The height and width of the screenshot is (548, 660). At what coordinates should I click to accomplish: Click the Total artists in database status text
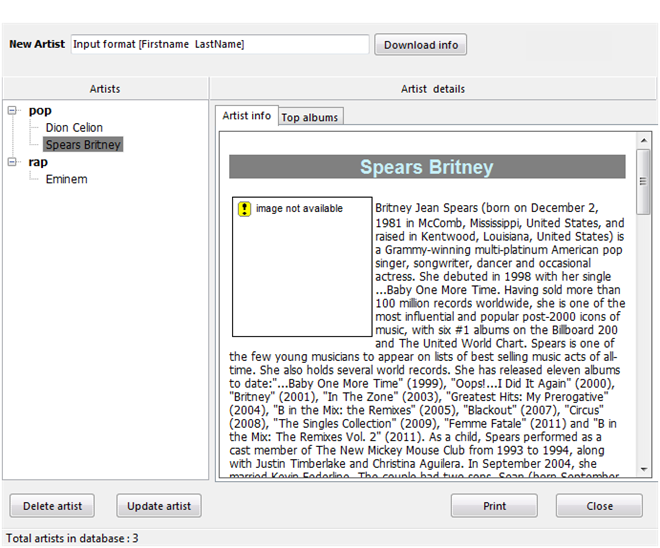point(72,538)
